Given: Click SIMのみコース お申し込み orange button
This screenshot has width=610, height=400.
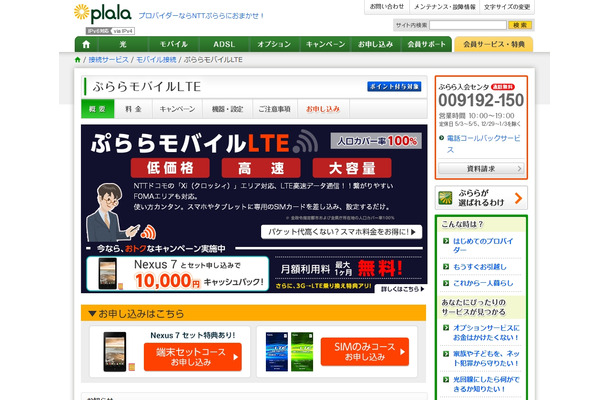Looking at the screenshot, I should [x=365, y=351].
